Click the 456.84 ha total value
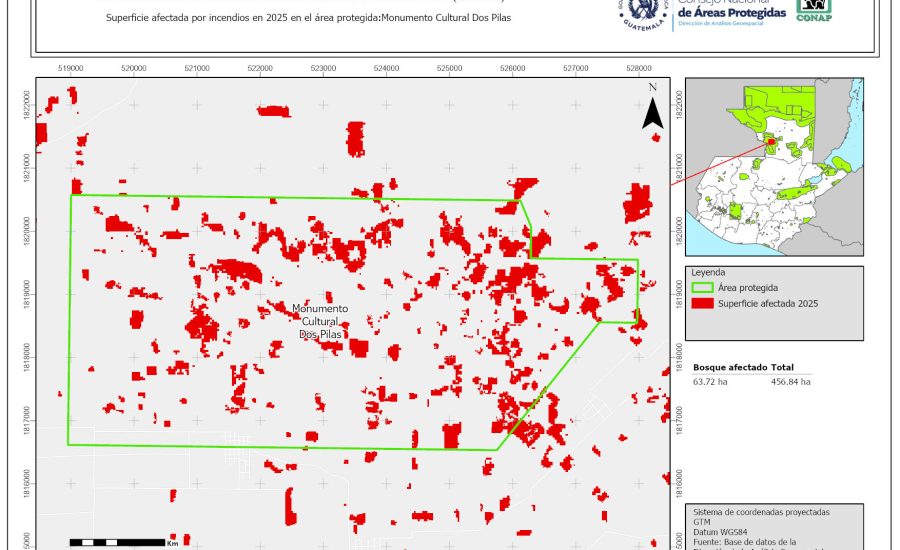Viewport: 900px width, 550px height. click(790, 382)
